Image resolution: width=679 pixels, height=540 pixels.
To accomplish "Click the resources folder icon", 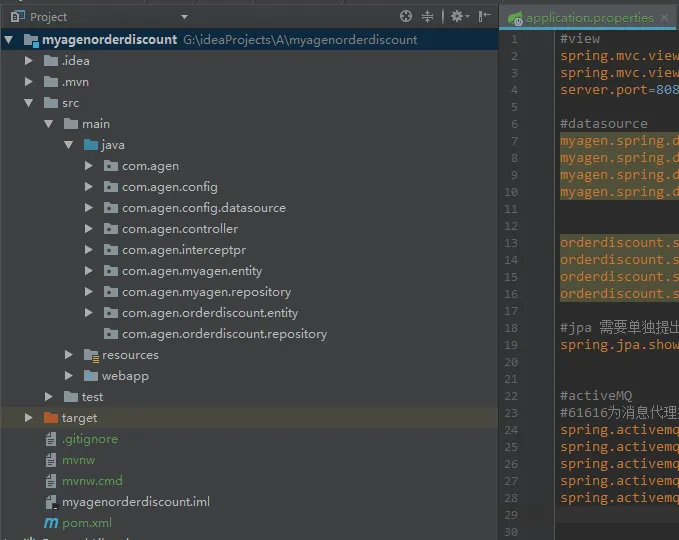I will 91,355.
